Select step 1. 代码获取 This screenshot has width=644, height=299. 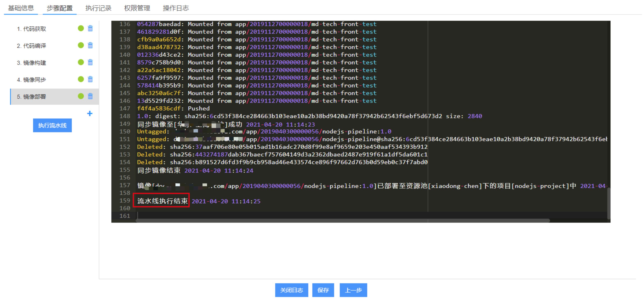coord(32,29)
